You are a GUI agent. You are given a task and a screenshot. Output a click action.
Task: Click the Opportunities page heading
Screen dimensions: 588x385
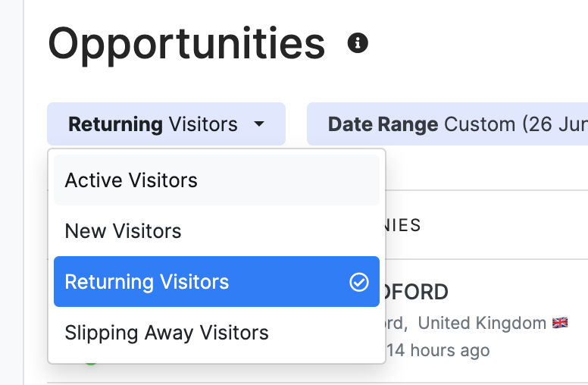[x=186, y=43]
